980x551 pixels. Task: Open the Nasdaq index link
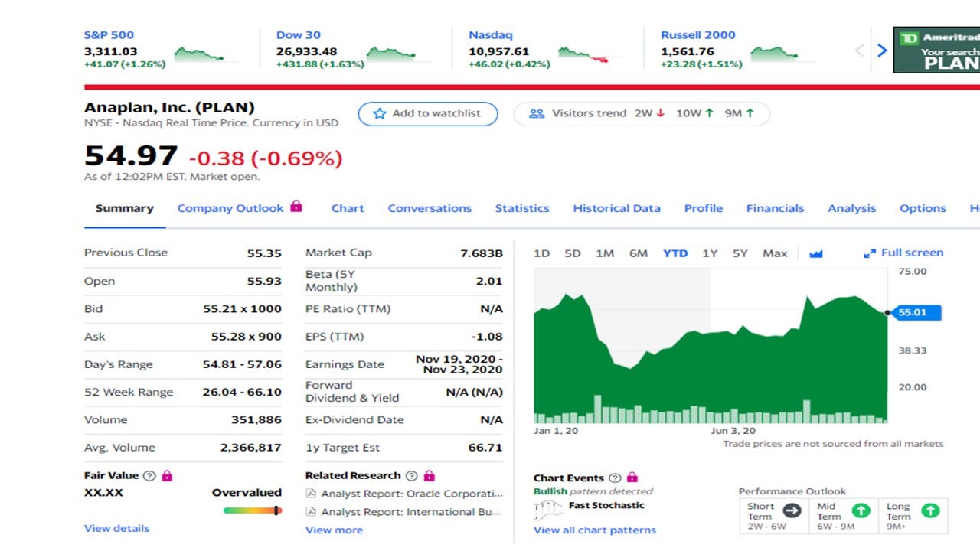coord(491,34)
